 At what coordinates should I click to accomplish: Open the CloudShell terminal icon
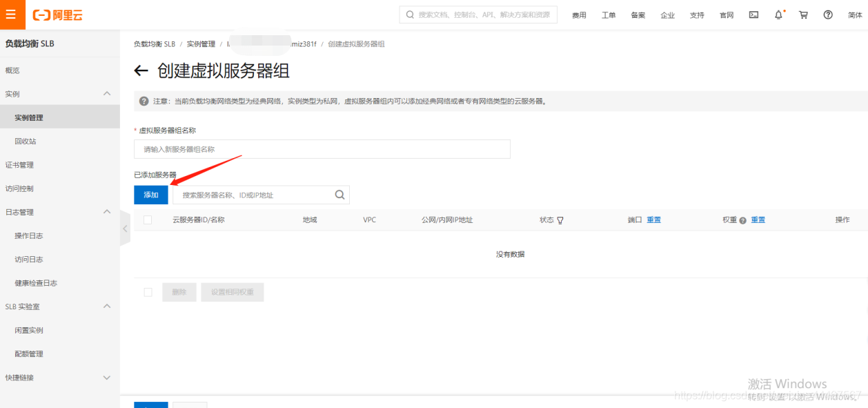point(753,14)
